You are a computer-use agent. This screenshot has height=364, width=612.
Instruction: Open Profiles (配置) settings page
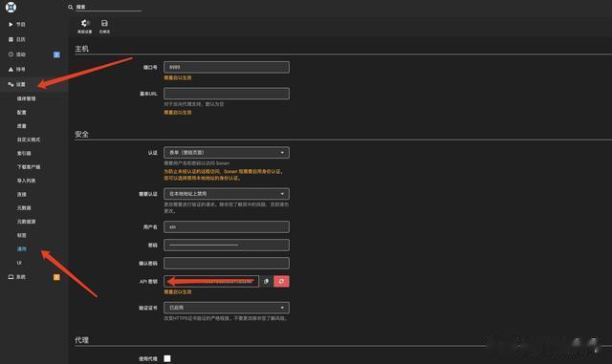click(x=21, y=113)
